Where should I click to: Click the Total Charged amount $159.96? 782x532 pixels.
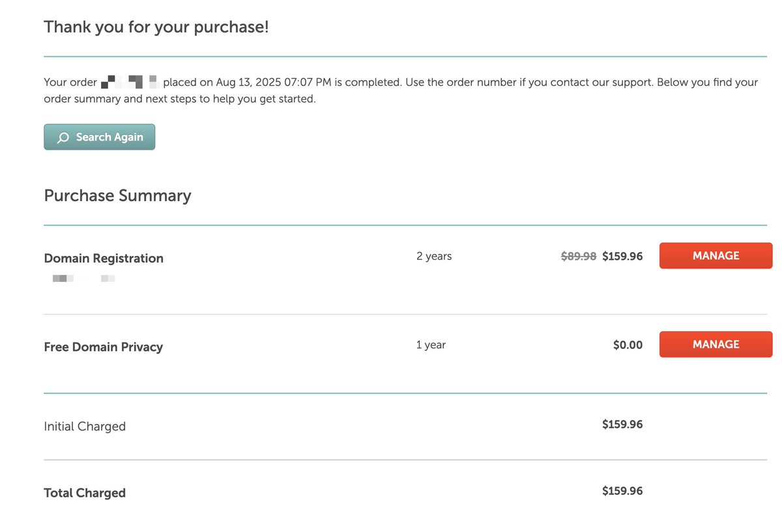(622, 491)
